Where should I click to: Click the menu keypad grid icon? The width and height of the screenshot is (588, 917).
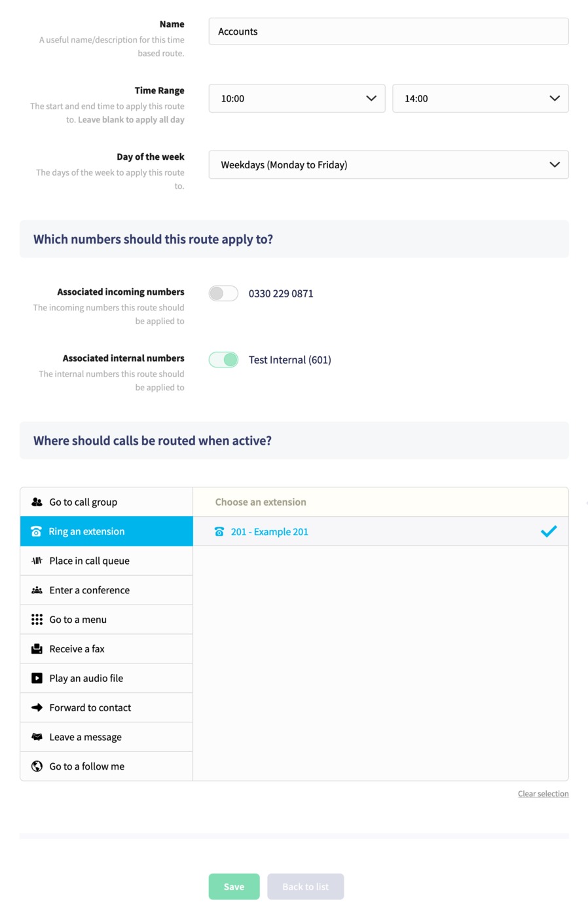[x=37, y=620]
